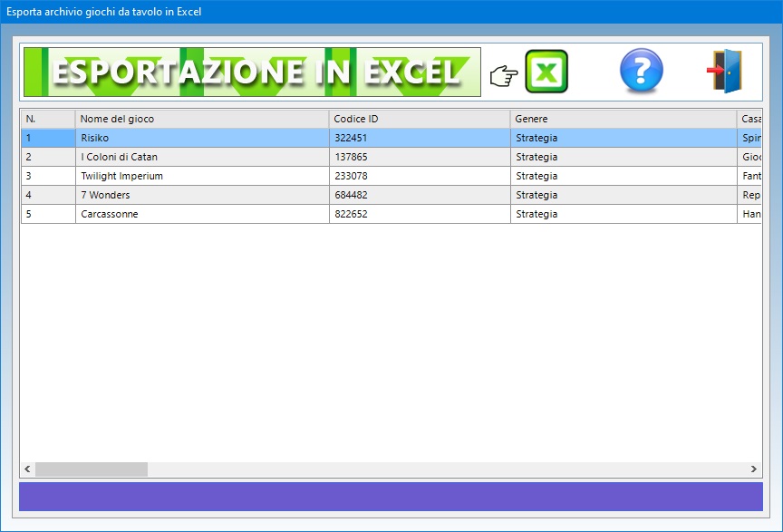
Task: Click the Codice ID column header
Action: [419, 119]
